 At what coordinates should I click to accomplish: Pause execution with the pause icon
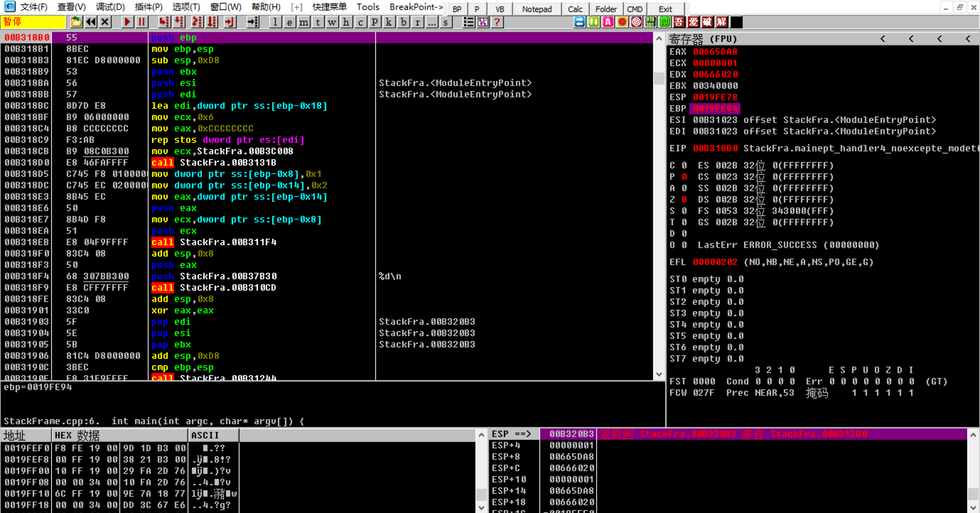point(142,22)
